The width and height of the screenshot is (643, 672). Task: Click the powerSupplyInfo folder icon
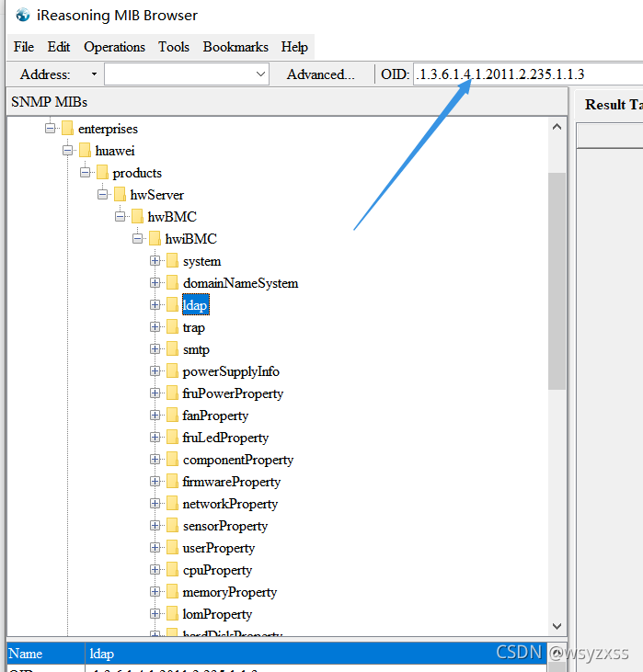click(172, 371)
